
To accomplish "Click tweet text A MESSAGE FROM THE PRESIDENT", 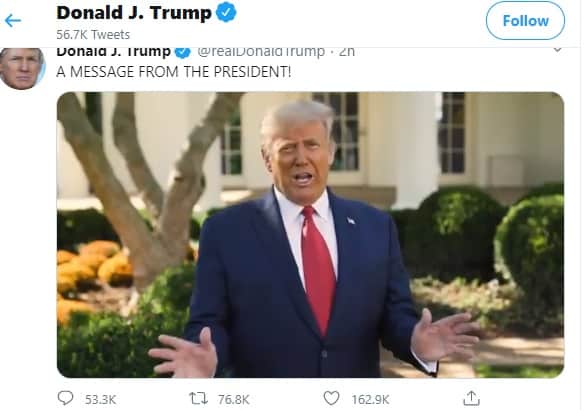I will (173, 72).
